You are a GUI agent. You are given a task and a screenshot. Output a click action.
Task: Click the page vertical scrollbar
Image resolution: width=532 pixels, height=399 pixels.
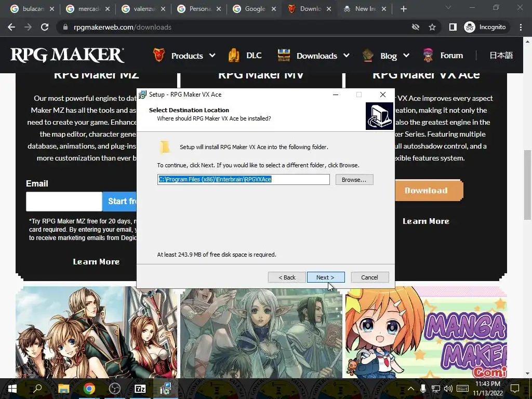pos(527,185)
